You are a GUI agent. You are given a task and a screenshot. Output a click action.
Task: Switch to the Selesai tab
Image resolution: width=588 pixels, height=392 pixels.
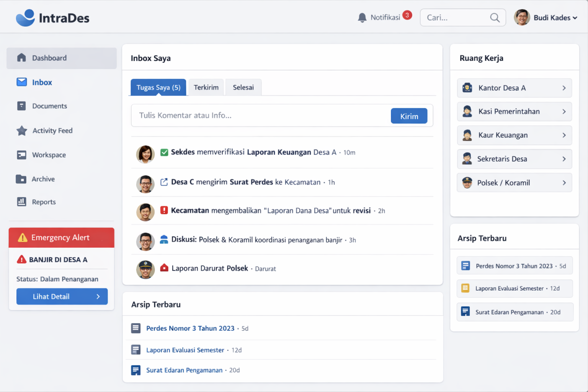[x=243, y=87]
